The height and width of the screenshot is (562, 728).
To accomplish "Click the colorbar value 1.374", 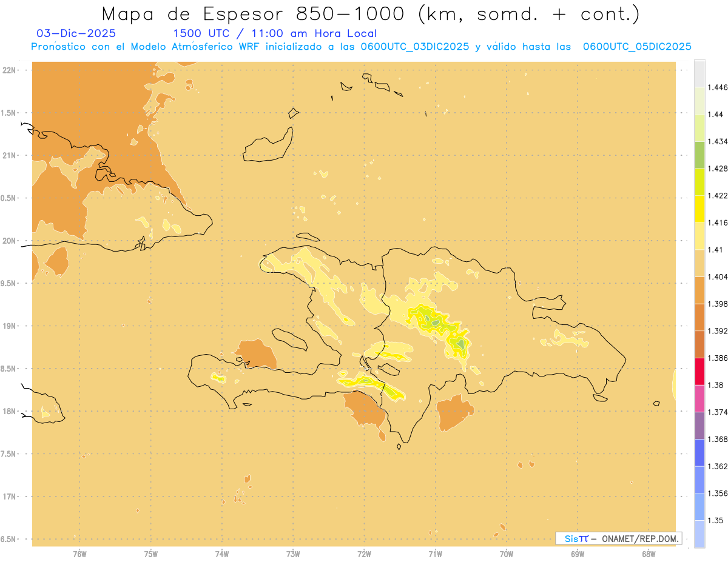I will point(718,412).
